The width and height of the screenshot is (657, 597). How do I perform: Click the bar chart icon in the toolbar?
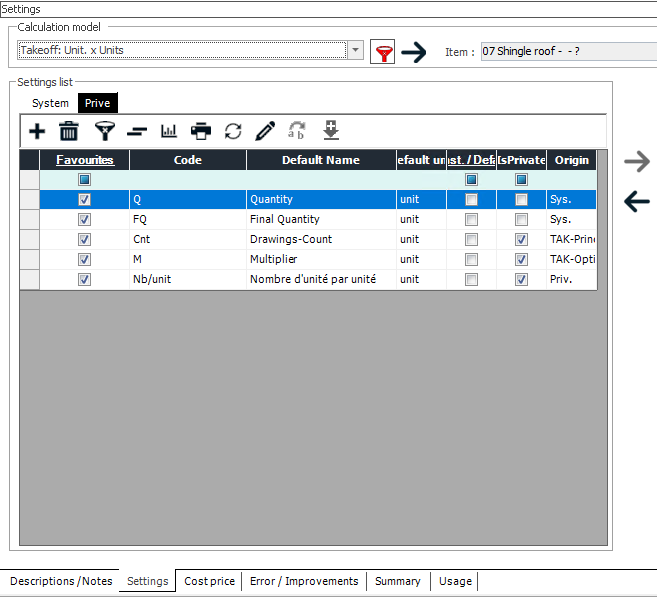click(x=169, y=131)
